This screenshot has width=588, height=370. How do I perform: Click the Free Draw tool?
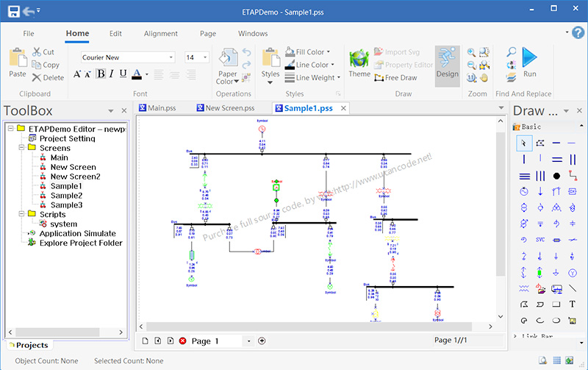(x=395, y=78)
